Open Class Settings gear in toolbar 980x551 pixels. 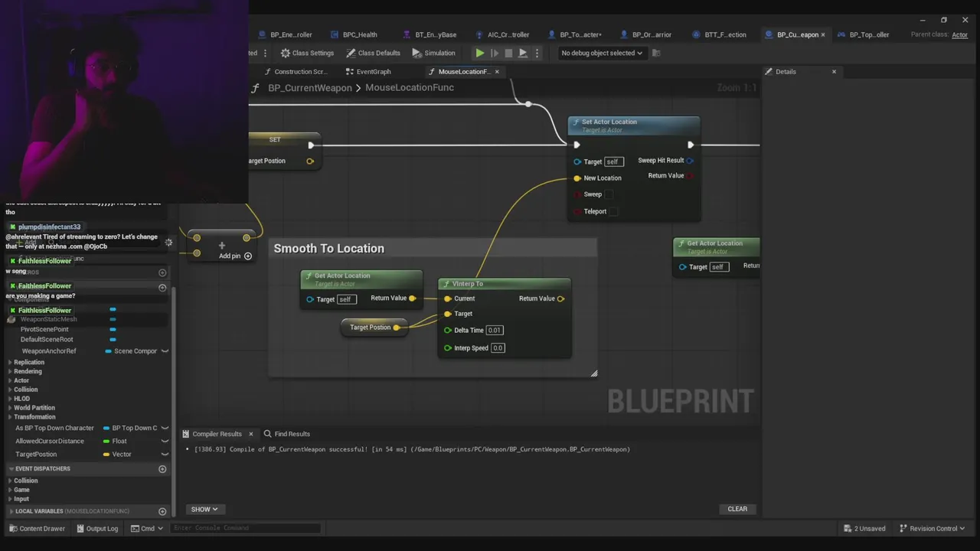click(x=307, y=53)
